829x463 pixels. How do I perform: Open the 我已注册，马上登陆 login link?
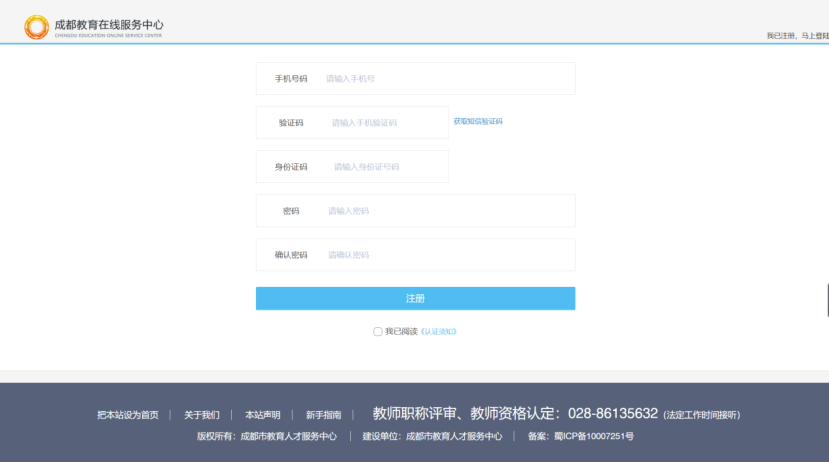(x=797, y=35)
